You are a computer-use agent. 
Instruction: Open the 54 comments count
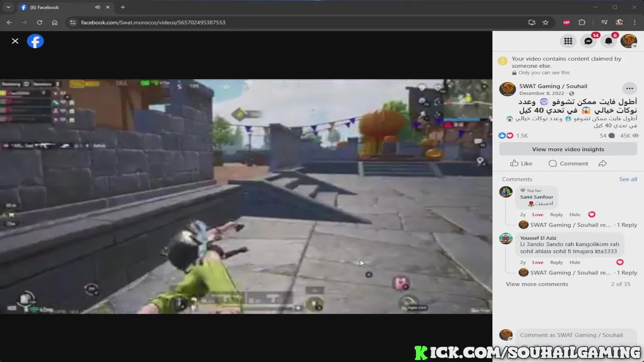coord(607,136)
